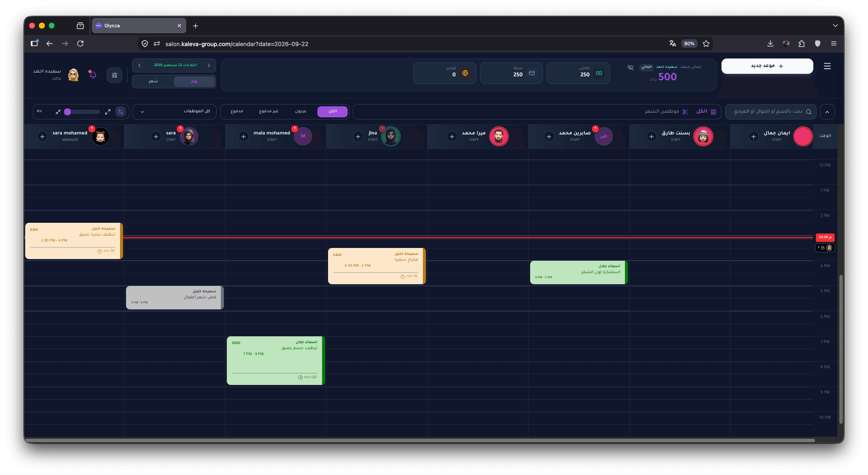The image size is (868, 475).
Task: Add appointment for ميرا محمد with plus
Action: coord(452,137)
